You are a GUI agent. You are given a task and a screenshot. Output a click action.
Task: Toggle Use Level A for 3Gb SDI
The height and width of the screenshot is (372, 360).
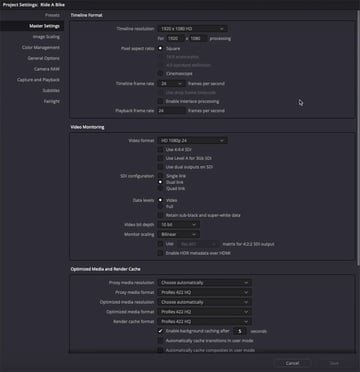tap(160, 158)
